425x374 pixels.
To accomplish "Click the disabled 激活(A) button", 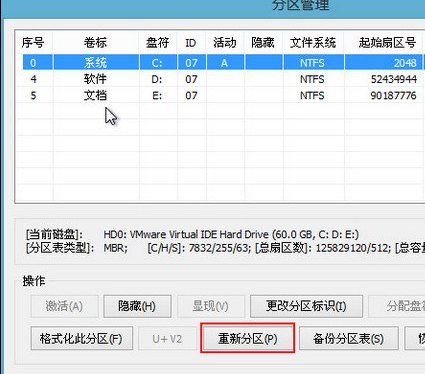I will click(x=64, y=306).
